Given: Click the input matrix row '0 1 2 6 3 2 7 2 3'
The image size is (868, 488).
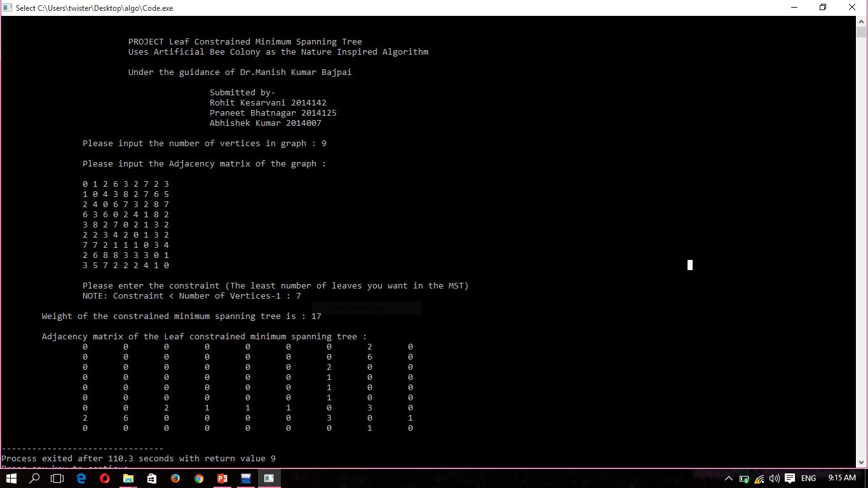Looking at the screenshot, I should (x=126, y=184).
